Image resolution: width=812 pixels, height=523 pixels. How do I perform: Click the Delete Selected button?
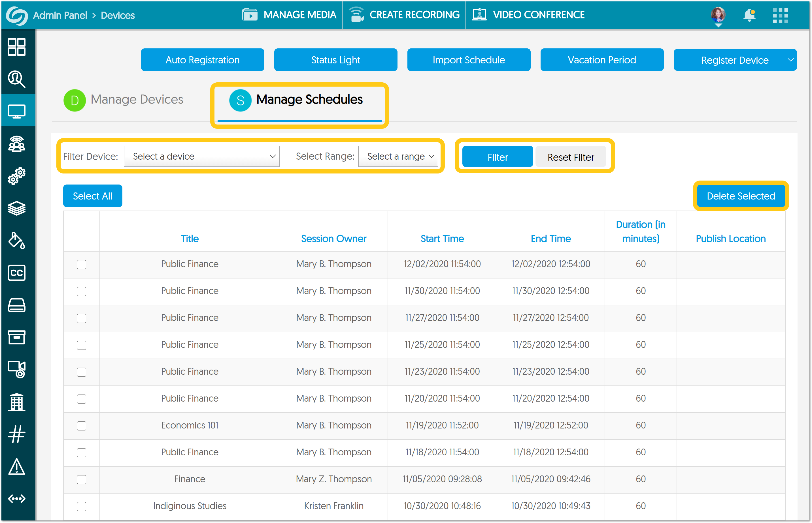(x=741, y=196)
